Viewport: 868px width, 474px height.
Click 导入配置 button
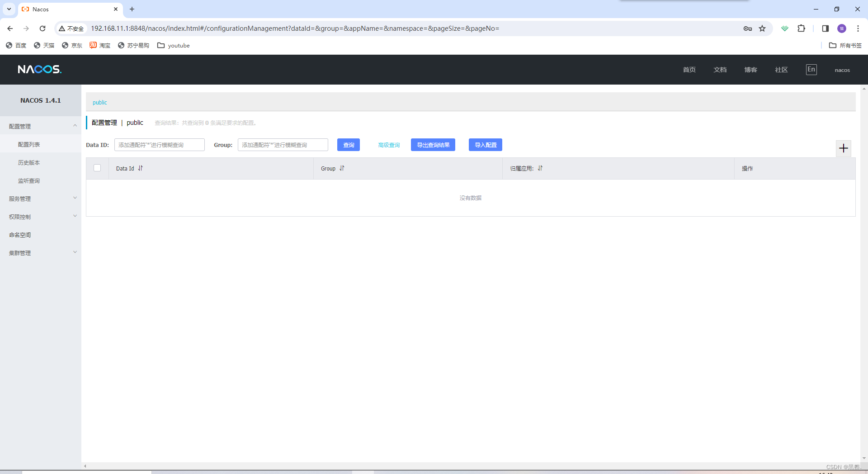(486, 145)
